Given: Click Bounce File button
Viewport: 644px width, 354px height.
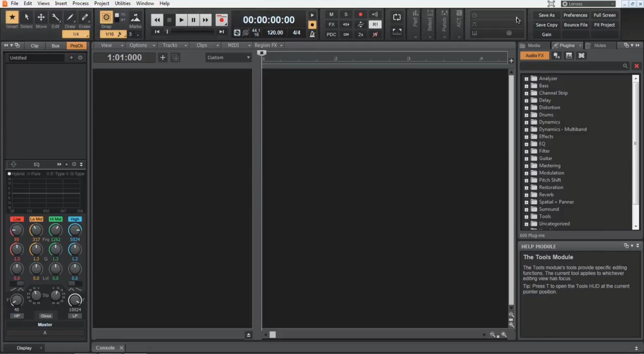Looking at the screenshot, I should (576, 25).
